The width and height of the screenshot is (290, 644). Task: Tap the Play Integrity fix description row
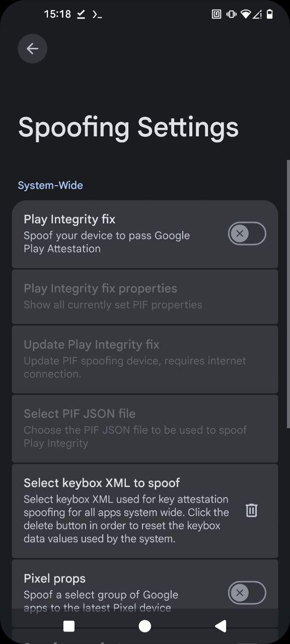pyautogui.click(x=107, y=242)
